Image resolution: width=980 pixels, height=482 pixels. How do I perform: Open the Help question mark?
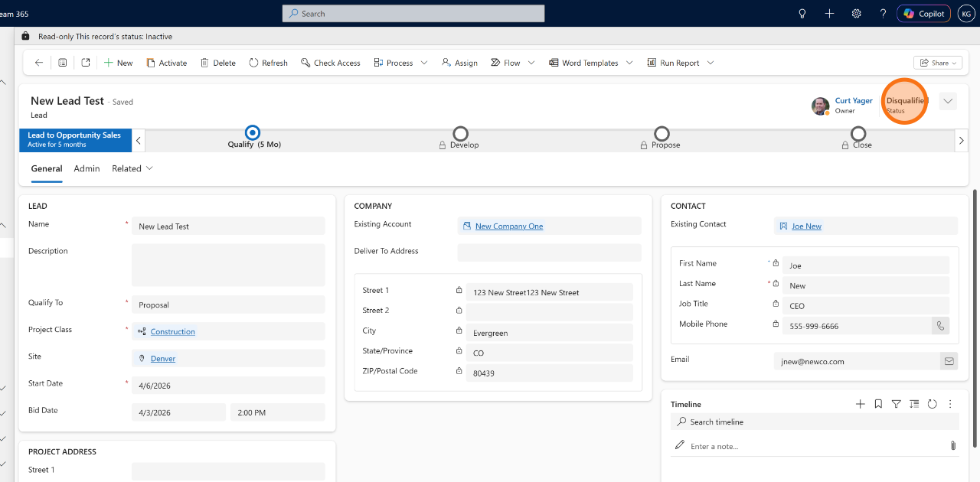coord(883,14)
